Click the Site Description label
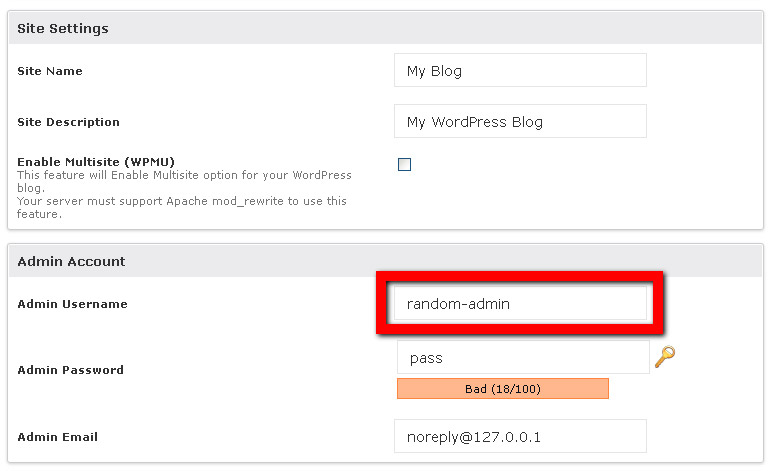Image resolution: width=772 pixels, height=471 pixels. [68, 122]
